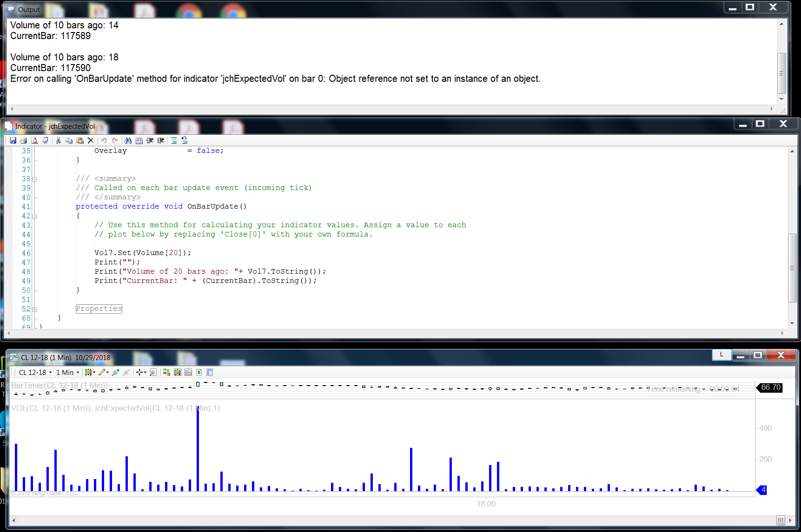This screenshot has height=532, width=801.
Task: Decrease indent of selected code lines
Action: point(150,140)
